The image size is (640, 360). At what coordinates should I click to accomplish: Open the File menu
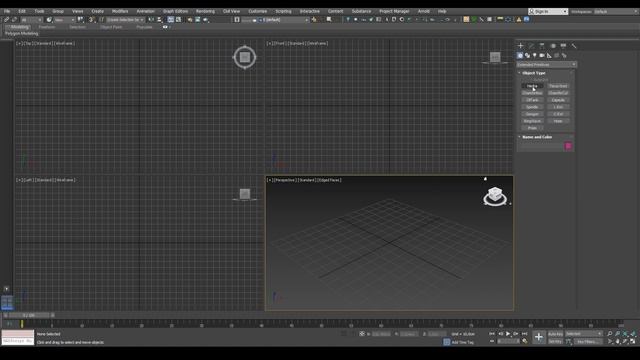[7, 11]
